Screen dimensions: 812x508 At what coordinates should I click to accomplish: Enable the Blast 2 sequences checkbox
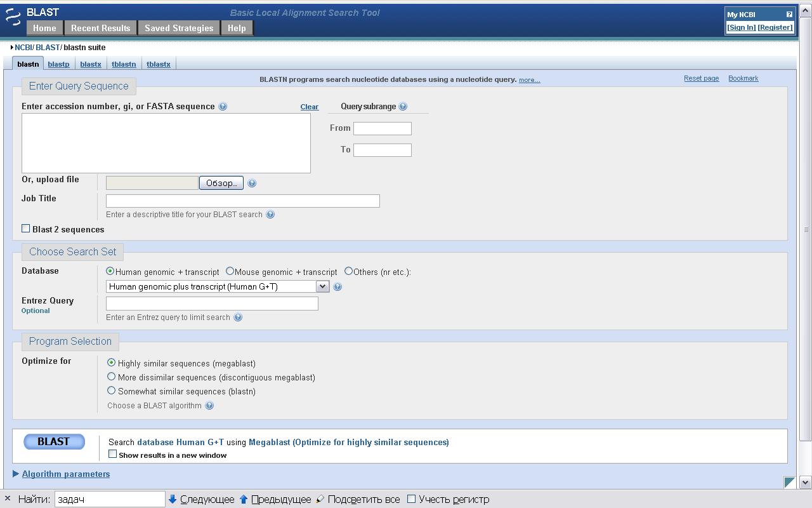(x=26, y=229)
